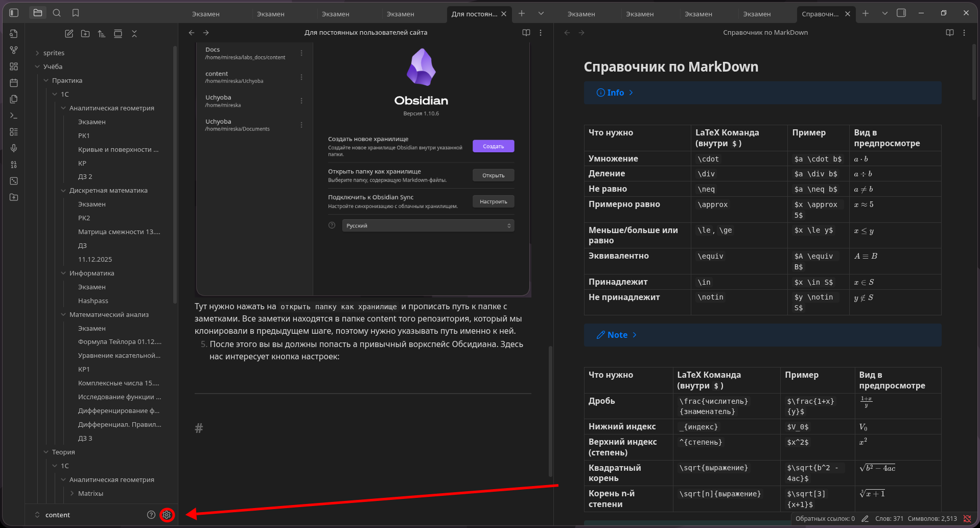Create a new folder in file explorer
Viewport: 980px width, 528px height.
85,34
